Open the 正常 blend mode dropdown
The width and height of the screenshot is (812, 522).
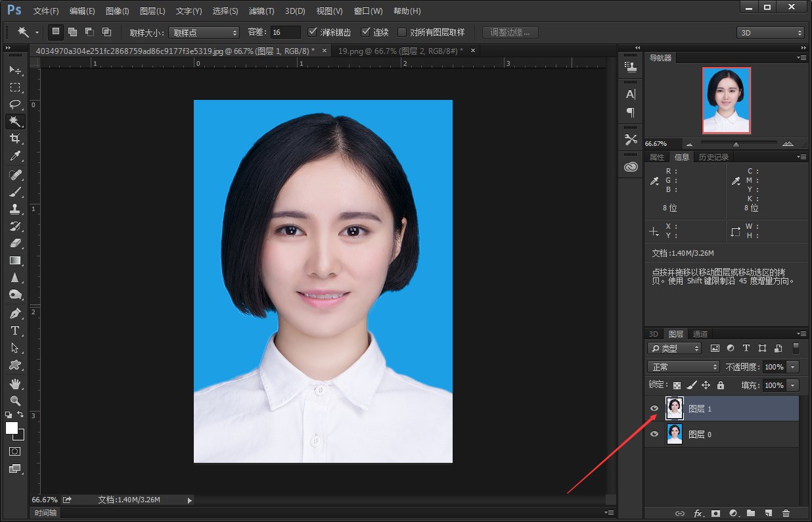683,367
